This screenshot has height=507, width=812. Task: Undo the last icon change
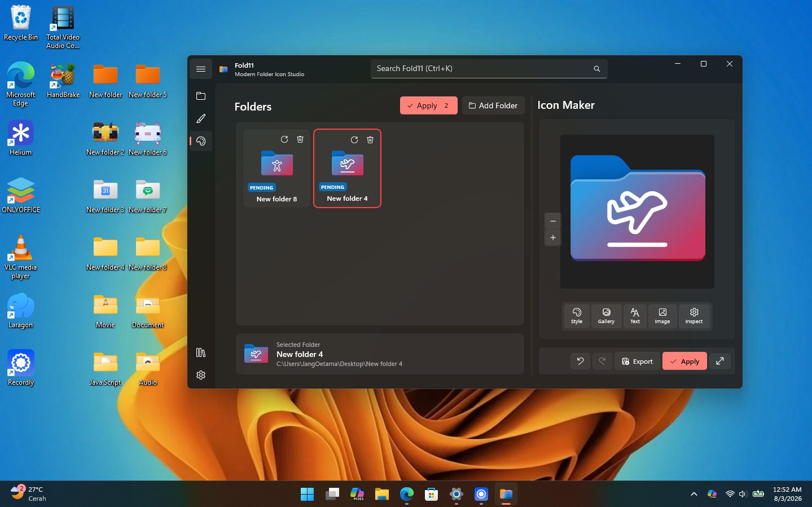(580, 361)
